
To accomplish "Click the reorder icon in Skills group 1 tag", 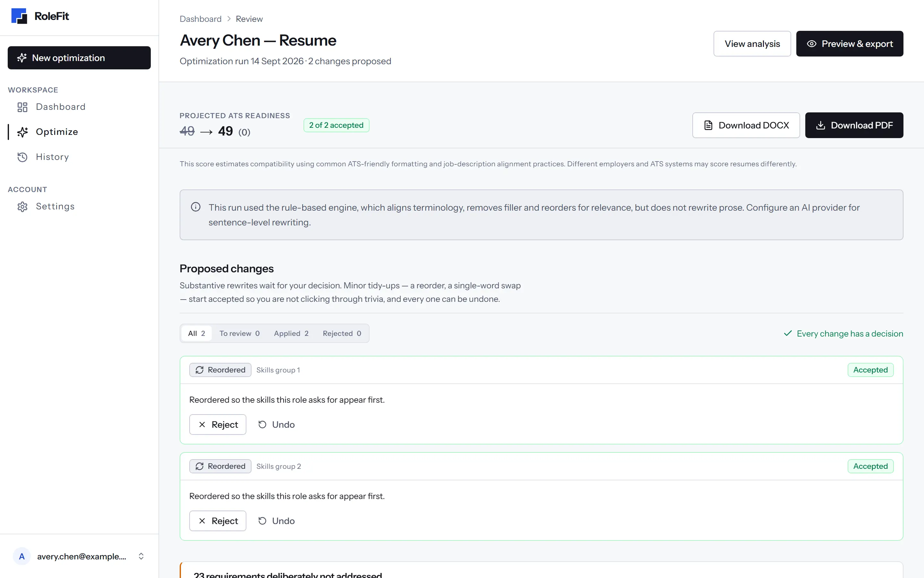I will point(199,370).
